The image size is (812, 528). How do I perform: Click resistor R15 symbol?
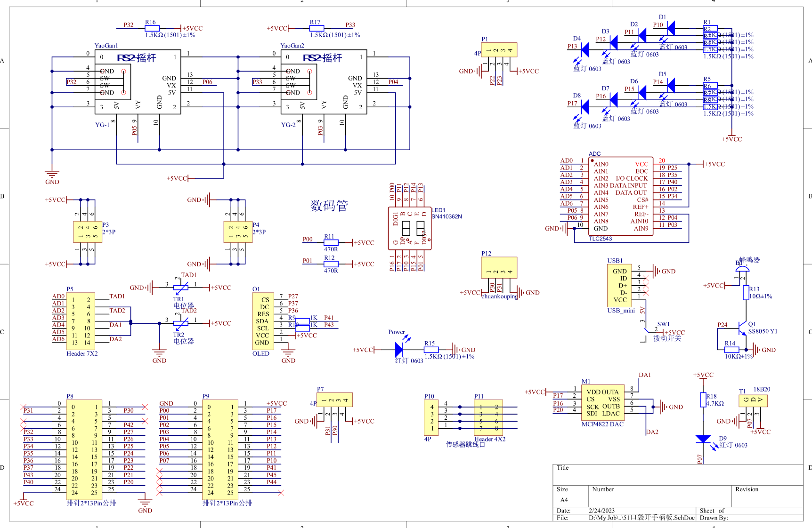431,350
